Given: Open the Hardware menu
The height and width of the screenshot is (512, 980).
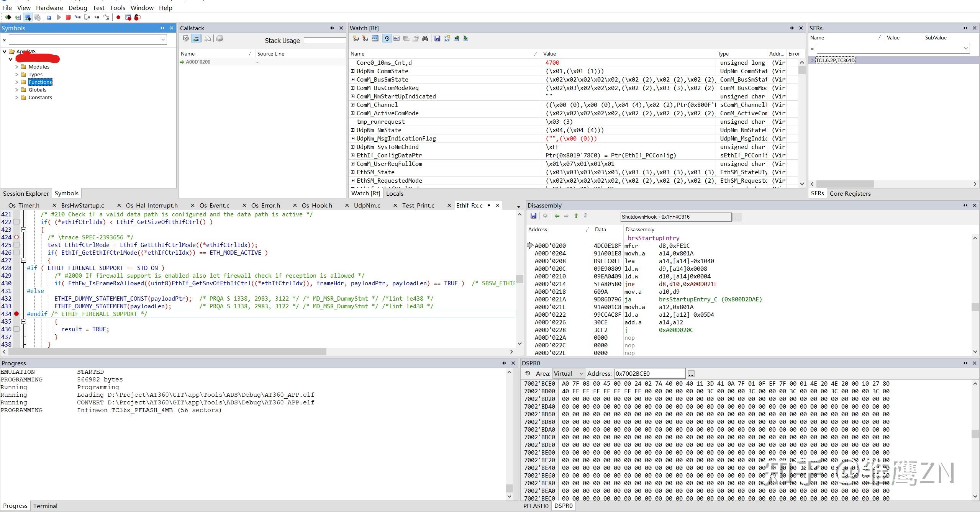Looking at the screenshot, I should 49,8.
